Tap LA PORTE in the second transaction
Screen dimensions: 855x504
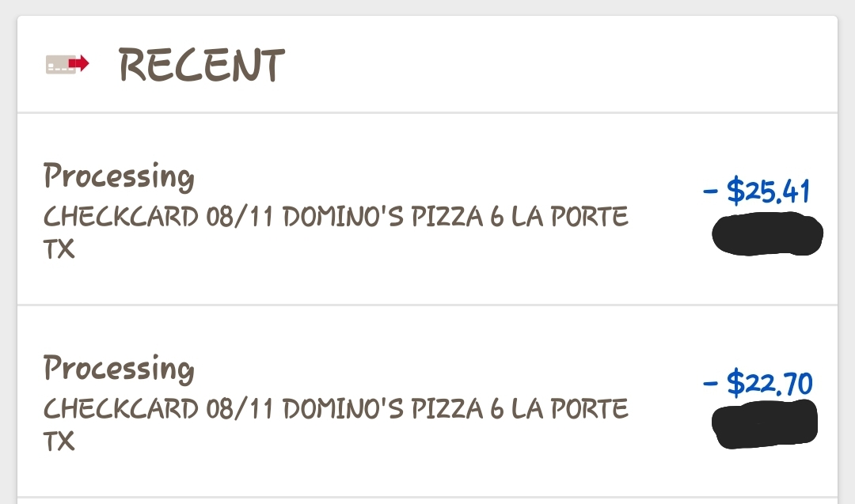click(570, 409)
